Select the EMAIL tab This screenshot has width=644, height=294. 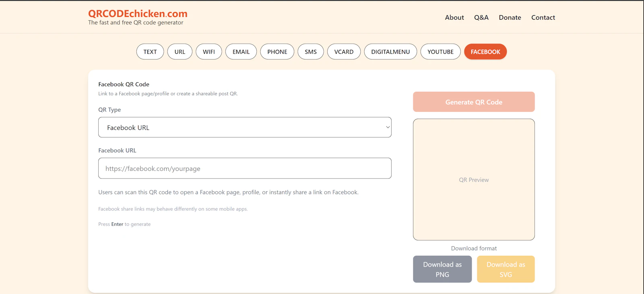[241, 51]
